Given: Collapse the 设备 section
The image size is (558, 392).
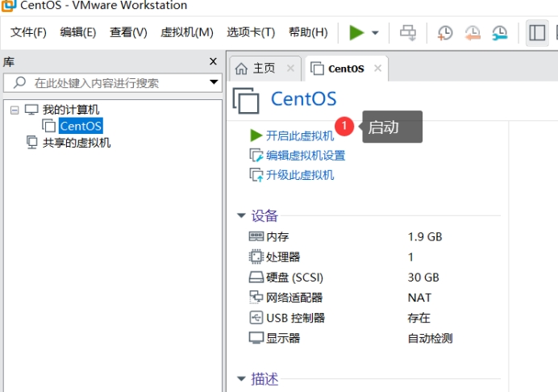Looking at the screenshot, I should [241, 215].
